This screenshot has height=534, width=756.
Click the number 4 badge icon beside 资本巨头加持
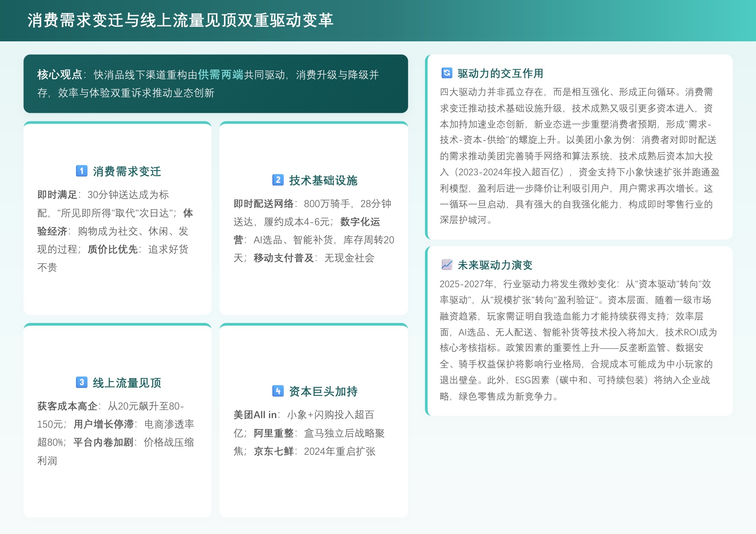pyautogui.click(x=278, y=391)
